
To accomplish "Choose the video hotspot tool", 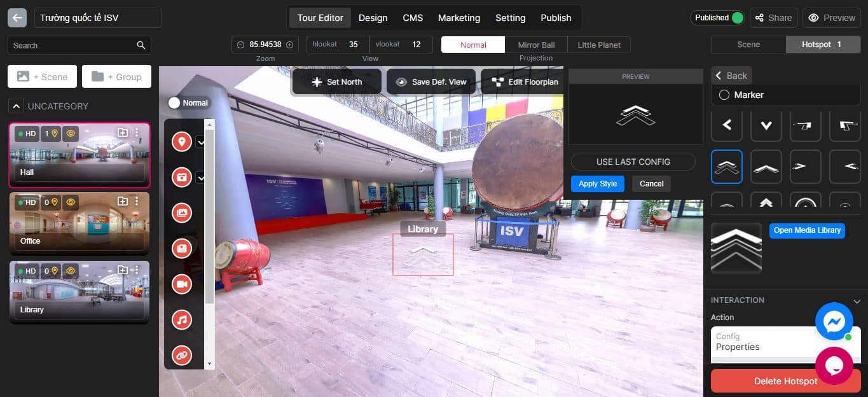I will [x=181, y=284].
